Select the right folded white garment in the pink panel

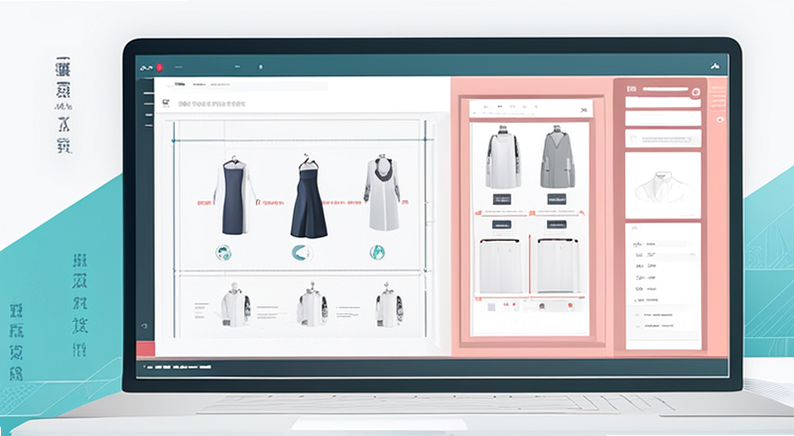tap(558, 266)
